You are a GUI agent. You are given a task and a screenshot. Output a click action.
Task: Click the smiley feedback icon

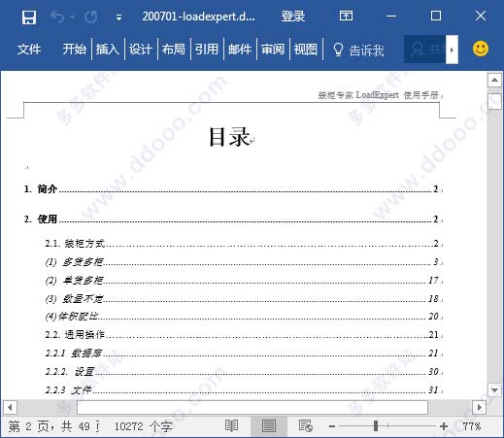[x=481, y=49]
